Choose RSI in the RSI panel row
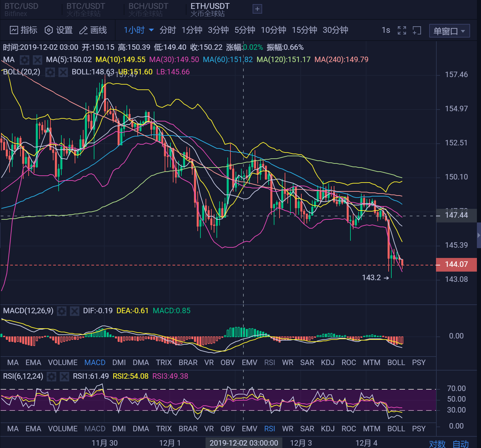The width and height of the screenshot is (481, 448). [x=270, y=429]
